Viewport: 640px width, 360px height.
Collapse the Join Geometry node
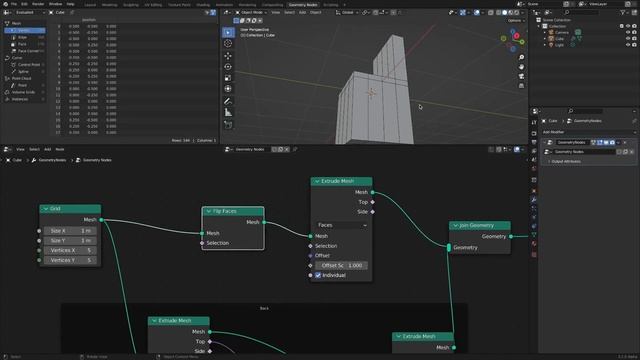click(x=455, y=225)
